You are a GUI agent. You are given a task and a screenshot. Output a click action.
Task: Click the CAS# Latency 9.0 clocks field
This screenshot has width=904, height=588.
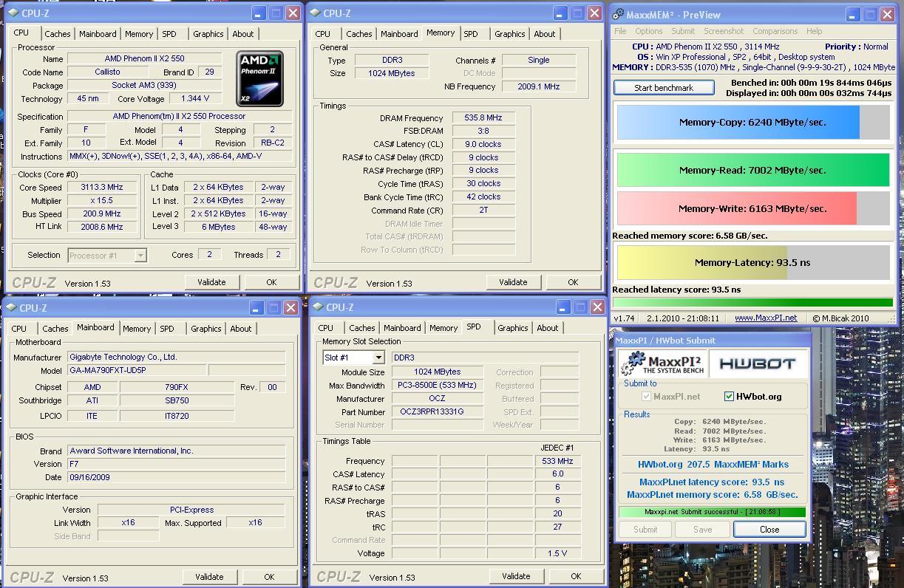[x=483, y=144]
